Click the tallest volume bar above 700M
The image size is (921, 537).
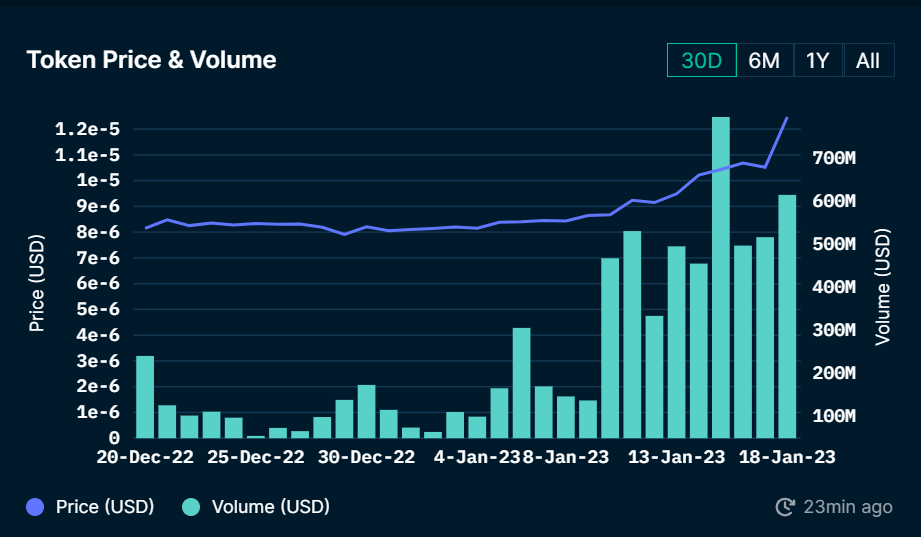point(721,277)
